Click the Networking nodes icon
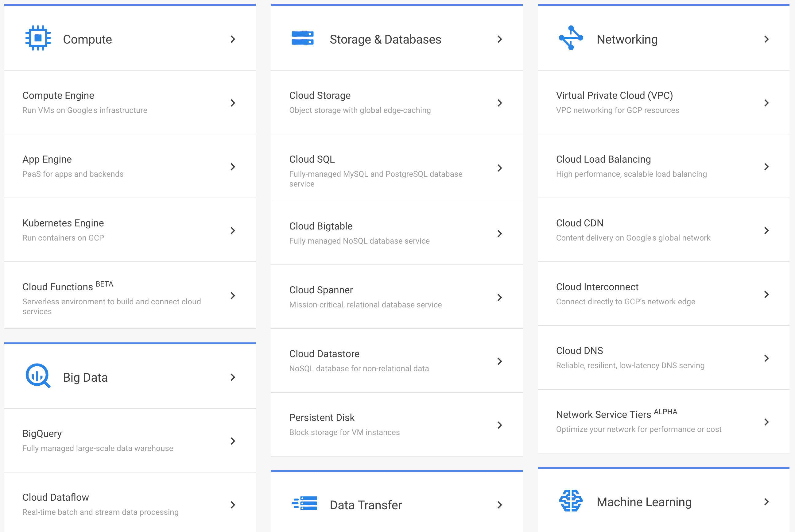Image resolution: width=795 pixels, height=532 pixels. [571, 38]
